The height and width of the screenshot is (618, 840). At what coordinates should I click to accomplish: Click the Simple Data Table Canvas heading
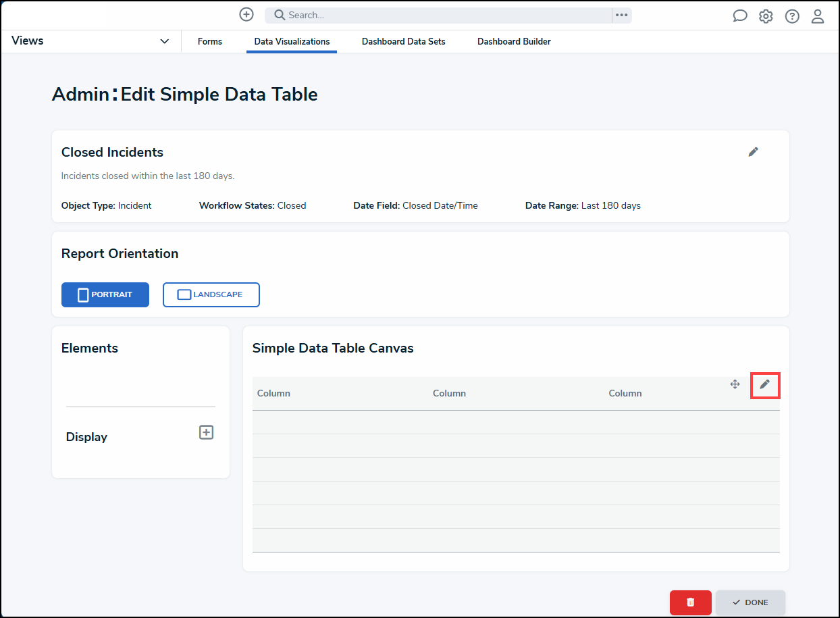coord(333,349)
